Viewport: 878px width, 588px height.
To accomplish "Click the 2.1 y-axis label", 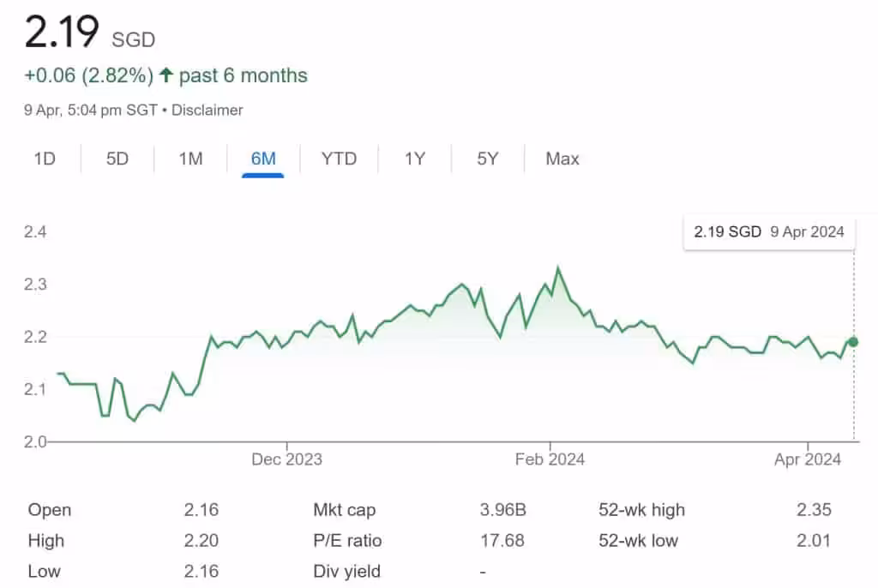I will [34, 389].
